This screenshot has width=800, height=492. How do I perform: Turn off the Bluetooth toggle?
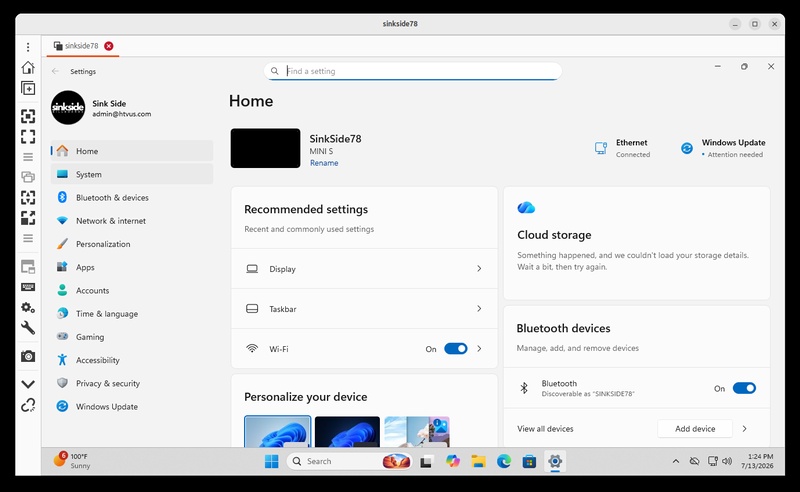(744, 388)
